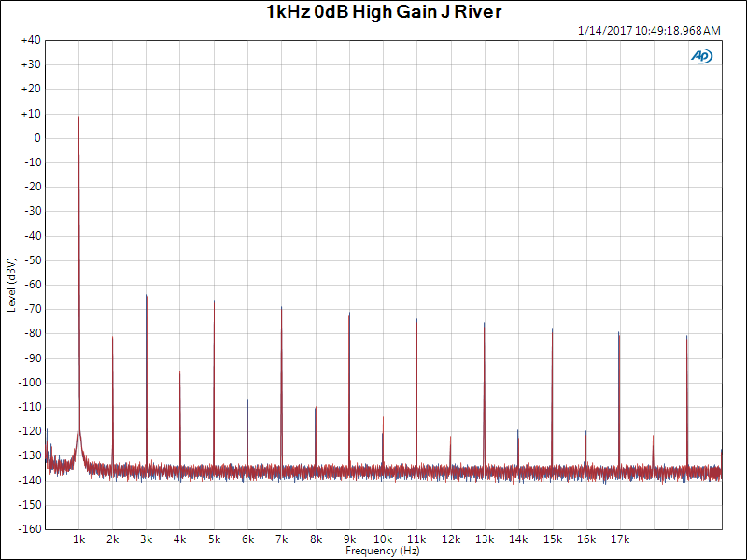Viewport: 747px width, 560px height.
Task: Click the "-70" level axis value
Action: click(x=33, y=309)
